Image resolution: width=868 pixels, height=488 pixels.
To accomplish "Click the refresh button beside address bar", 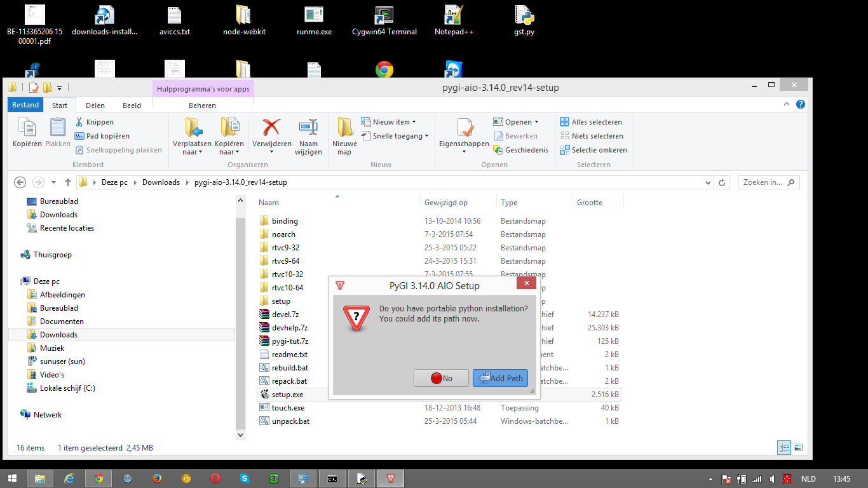I will (722, 182).
